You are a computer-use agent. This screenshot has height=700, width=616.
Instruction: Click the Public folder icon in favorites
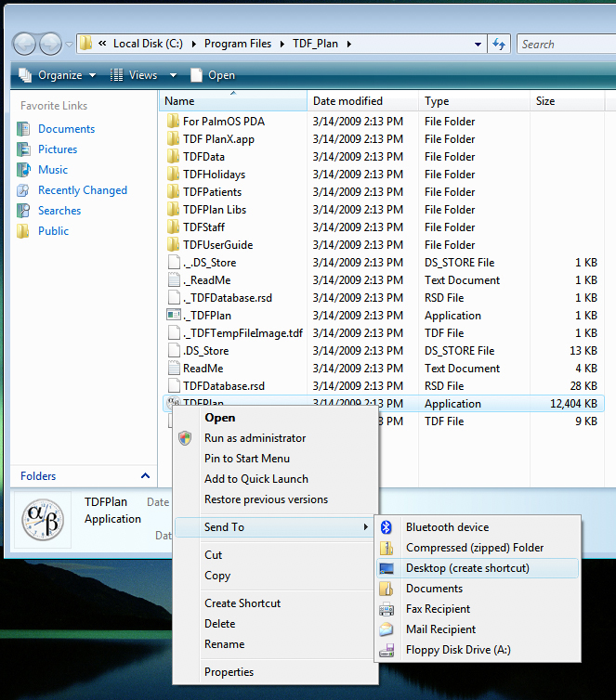pyautogui.click(x=23, y=231)
